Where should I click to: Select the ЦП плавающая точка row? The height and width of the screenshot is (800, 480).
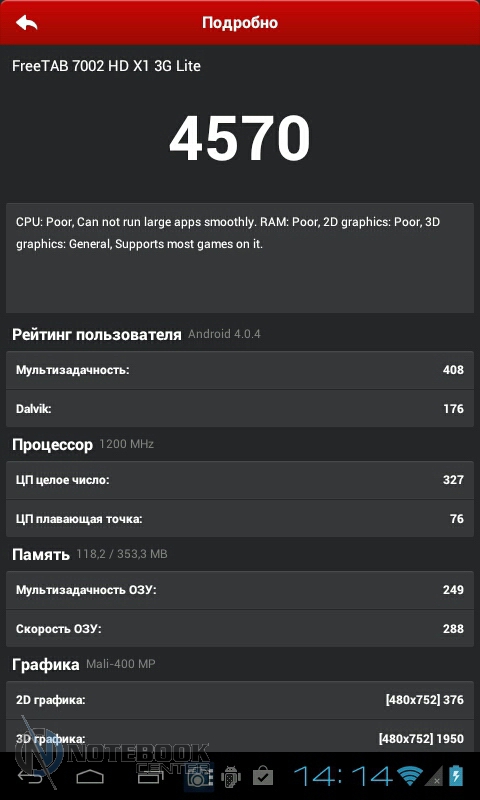(240, 519)
